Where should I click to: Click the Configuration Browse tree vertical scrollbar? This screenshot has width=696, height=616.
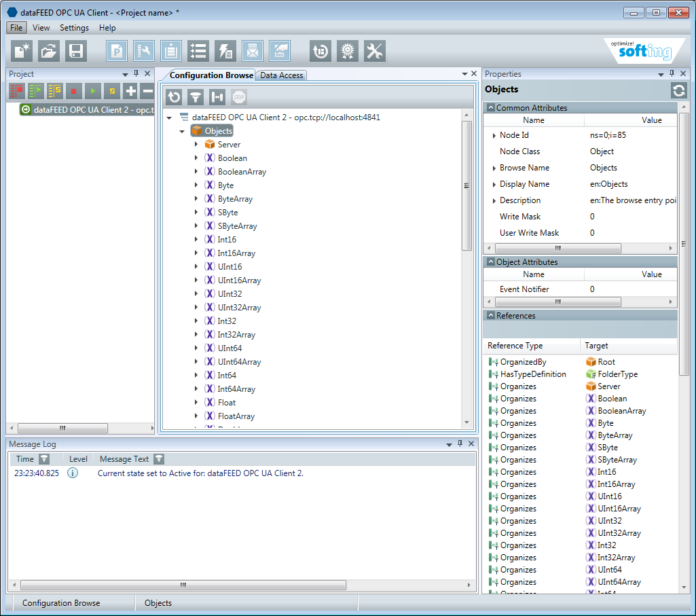pyautogui.click(x=466, y=185)
